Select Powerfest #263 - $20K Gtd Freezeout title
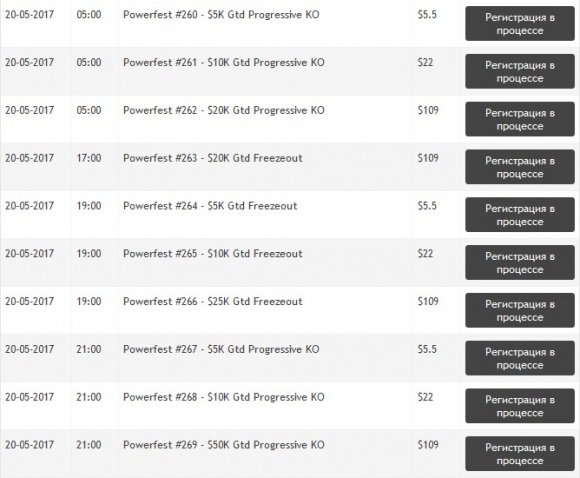The image size is (580, 478). [213, 158]
